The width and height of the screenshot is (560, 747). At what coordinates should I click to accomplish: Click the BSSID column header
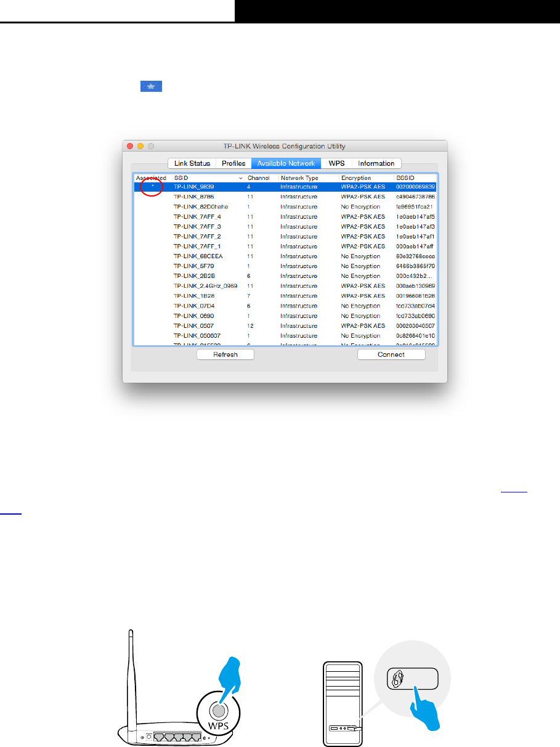[x=406, y=178]
